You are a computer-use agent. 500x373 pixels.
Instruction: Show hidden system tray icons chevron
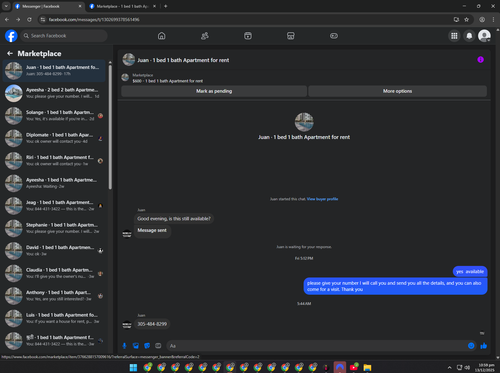click(449, 368)
